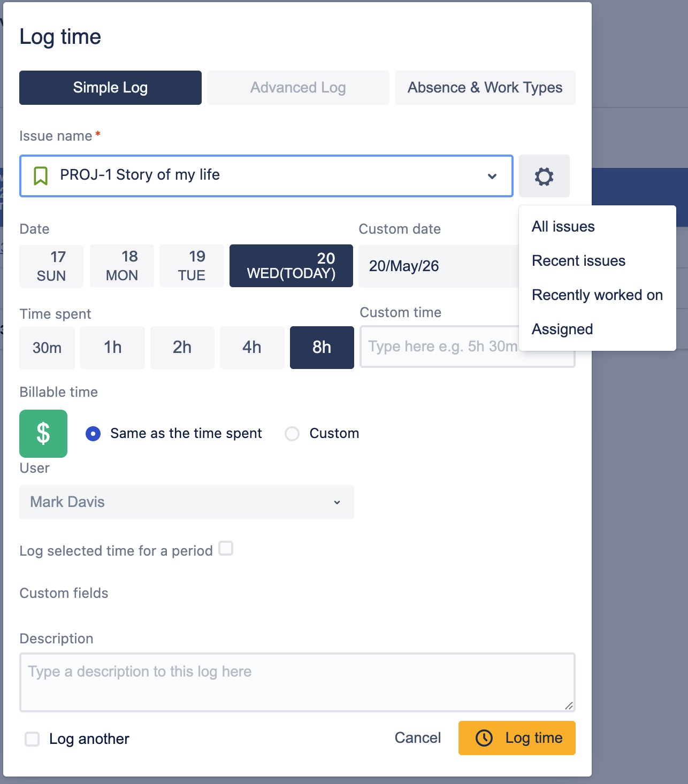Click the green story bookmark icon
The width and height of the screenshot is (688, 784).
click(41, 175)
